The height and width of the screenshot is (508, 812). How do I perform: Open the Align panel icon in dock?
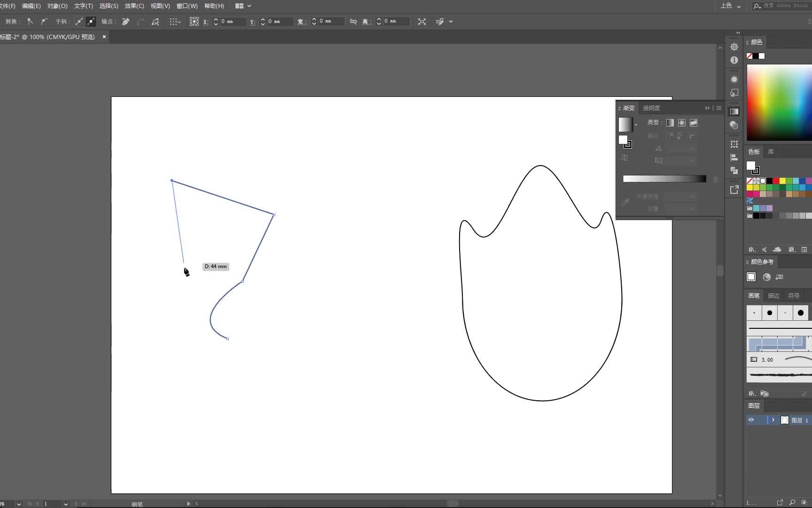coord(734,157)
